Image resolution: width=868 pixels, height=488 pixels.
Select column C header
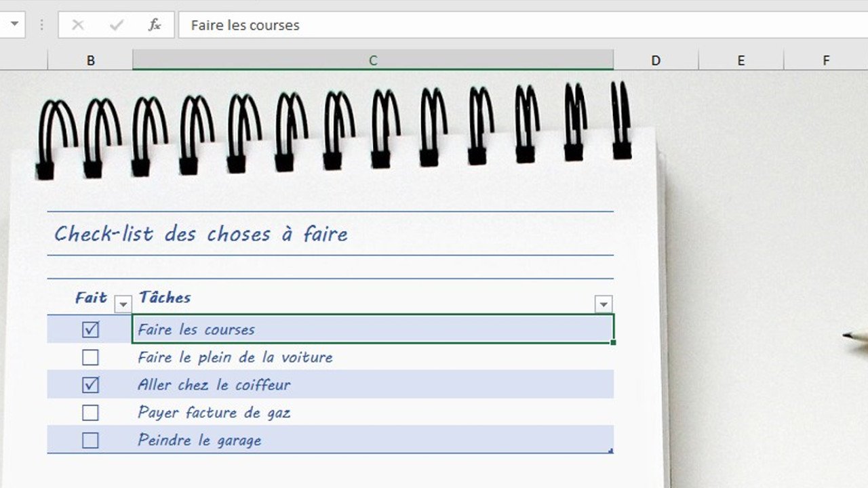373,60
